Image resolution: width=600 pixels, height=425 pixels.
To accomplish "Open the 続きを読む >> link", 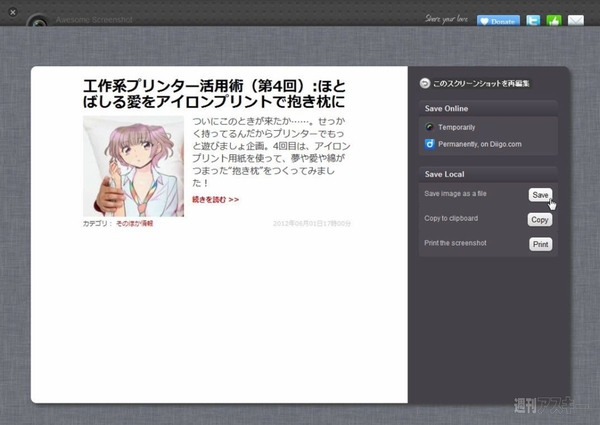I will tap(215, 199).
